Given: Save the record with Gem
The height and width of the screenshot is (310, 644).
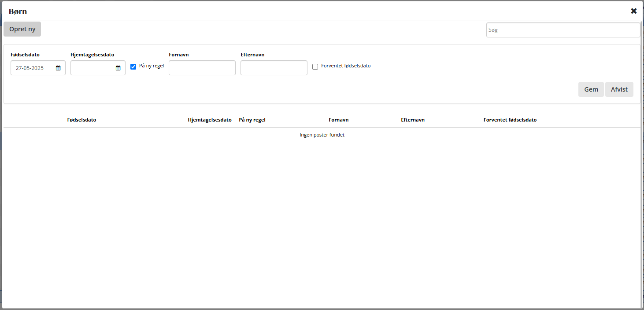Looking at the screenshot, I should point(591,89).
